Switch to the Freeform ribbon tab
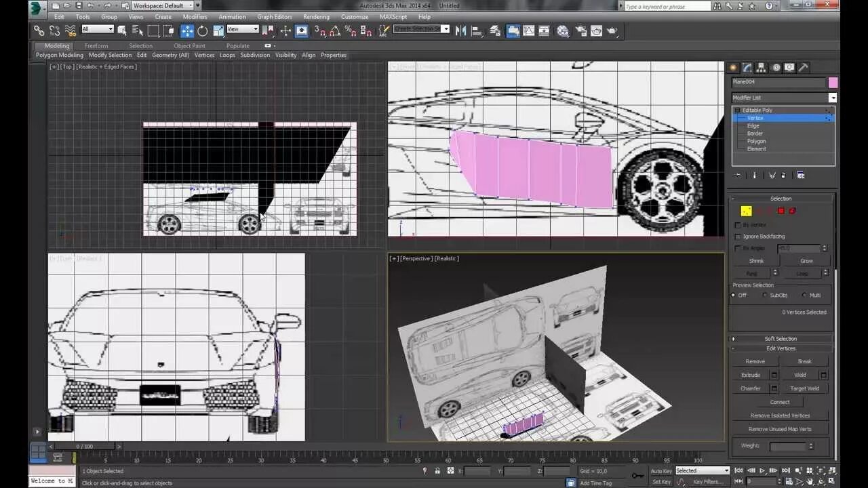This screenshot has height=488, width=868. click(x=96, y=46)
